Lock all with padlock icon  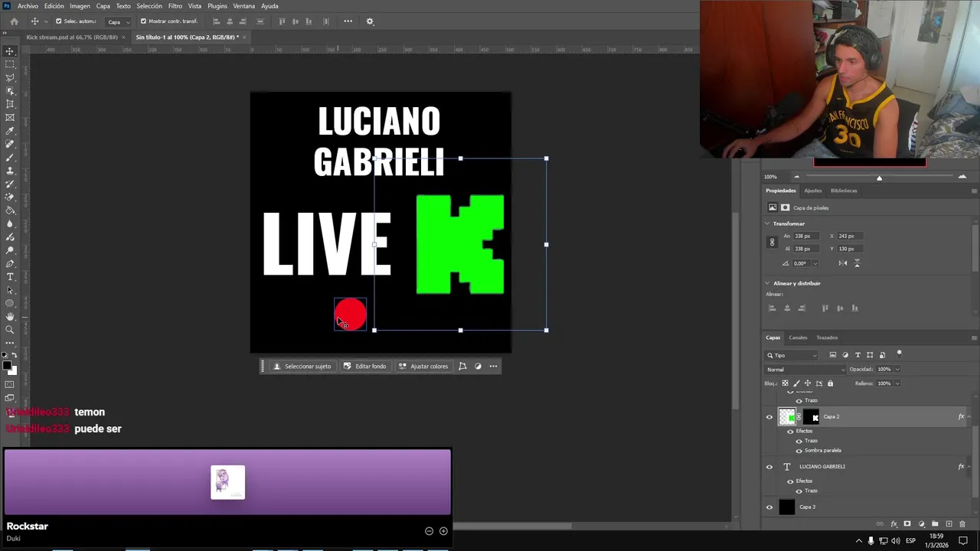click(830, 383)
